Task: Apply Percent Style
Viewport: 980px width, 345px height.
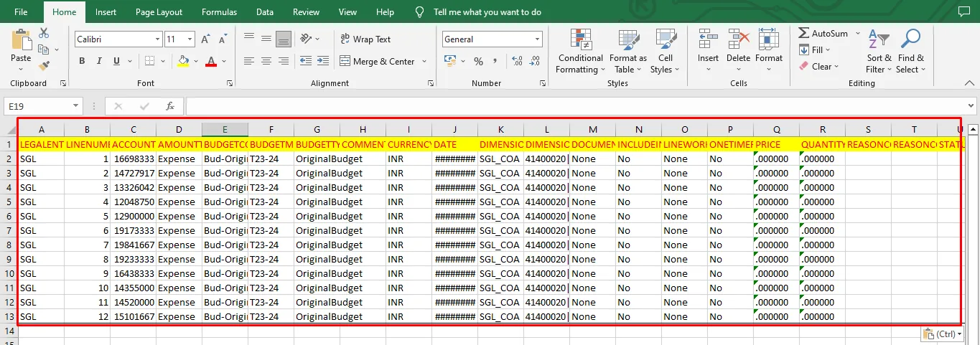Action: 478,62
